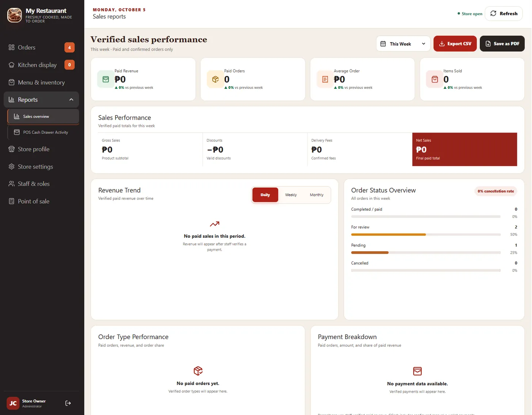Click the JC user avatar
This screenshot has height=415, width=532.
coord(13,403)
